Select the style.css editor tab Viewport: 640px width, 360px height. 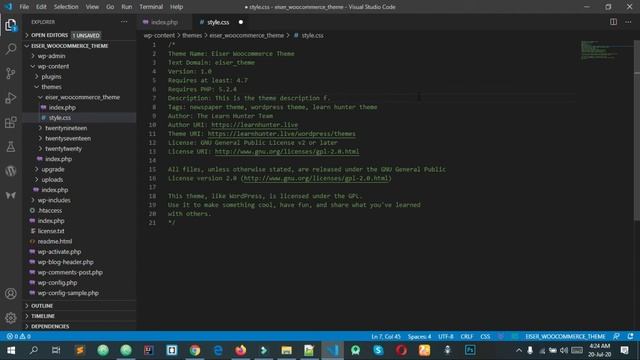(x=220, y=22)
